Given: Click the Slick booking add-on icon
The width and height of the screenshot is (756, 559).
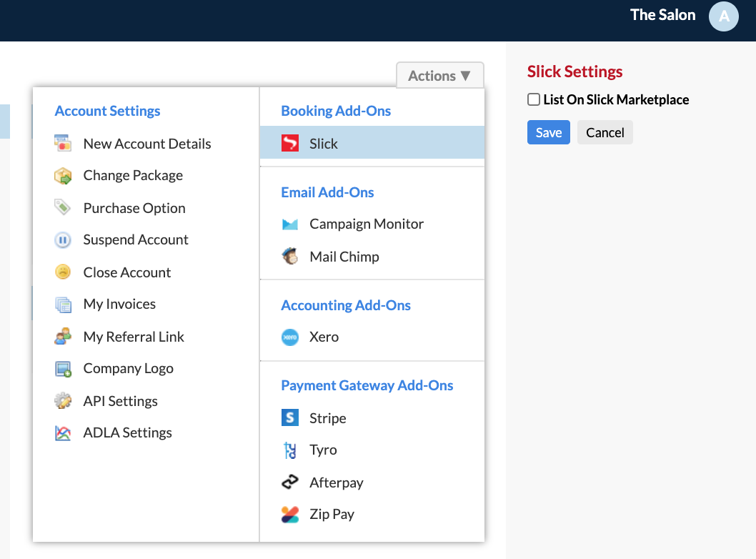Looking at the screenshot, I should coord(290,142).
